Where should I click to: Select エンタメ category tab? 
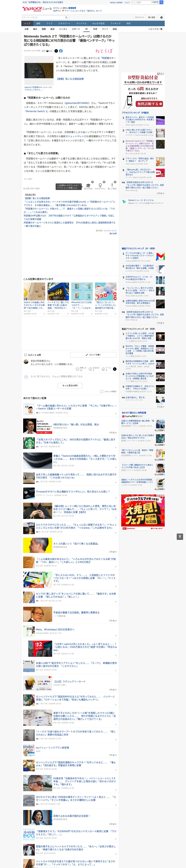[63, 29]
